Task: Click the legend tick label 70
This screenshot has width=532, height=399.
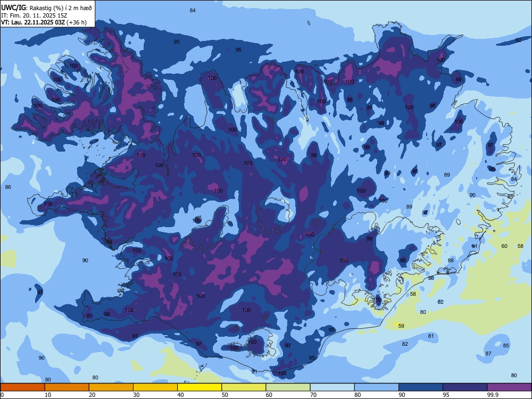Action: 313,395
